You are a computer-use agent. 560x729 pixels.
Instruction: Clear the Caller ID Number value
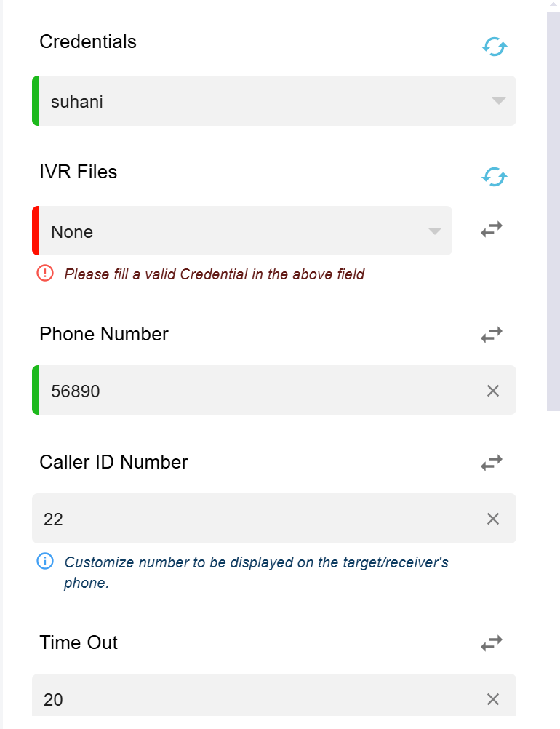(x=493, y=519)
